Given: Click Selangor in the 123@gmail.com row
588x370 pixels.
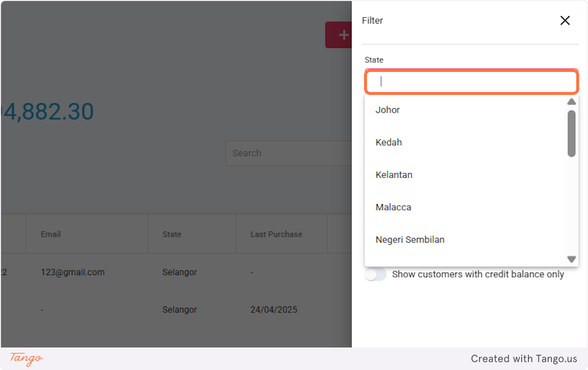Looking at the screenshot, I should coord(180,273).
